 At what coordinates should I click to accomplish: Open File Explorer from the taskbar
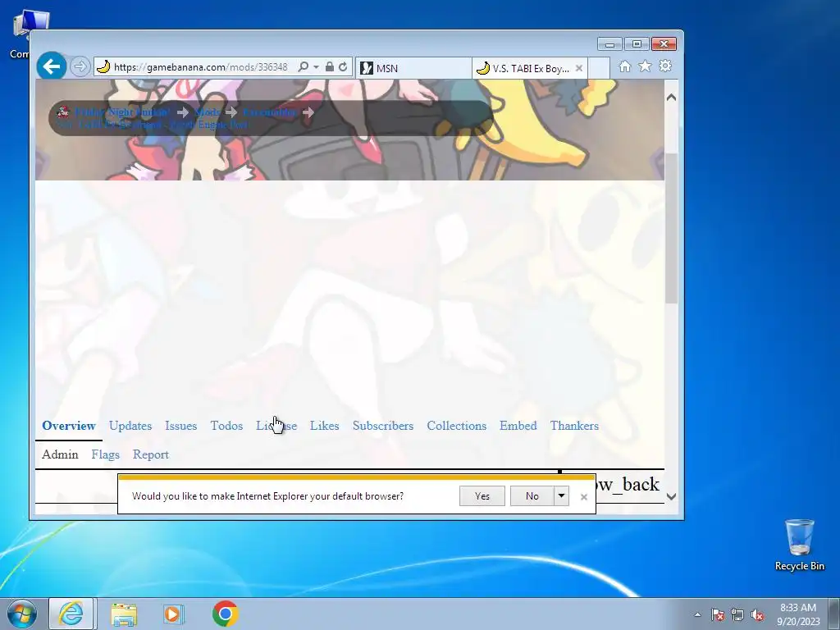point(124,614)
